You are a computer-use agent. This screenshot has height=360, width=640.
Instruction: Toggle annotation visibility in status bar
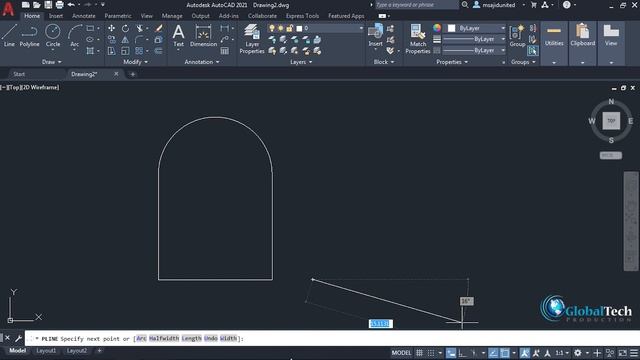(524, 353)
